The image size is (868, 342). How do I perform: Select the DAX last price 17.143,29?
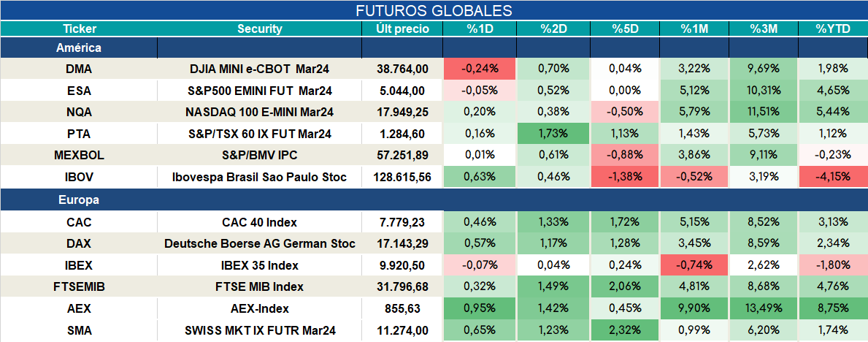click(x=402, y=244)
